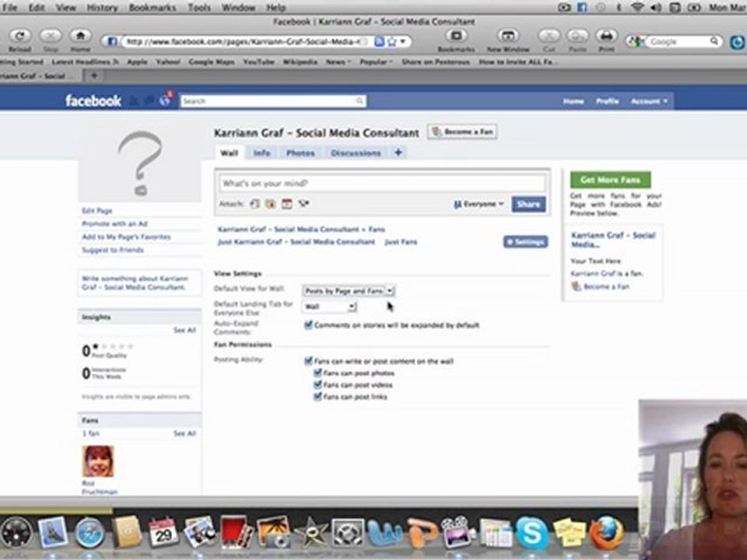This screenshot has width=747, height=560.
Task: Switch to the Photos tab
Action: [x=300, y=153]
